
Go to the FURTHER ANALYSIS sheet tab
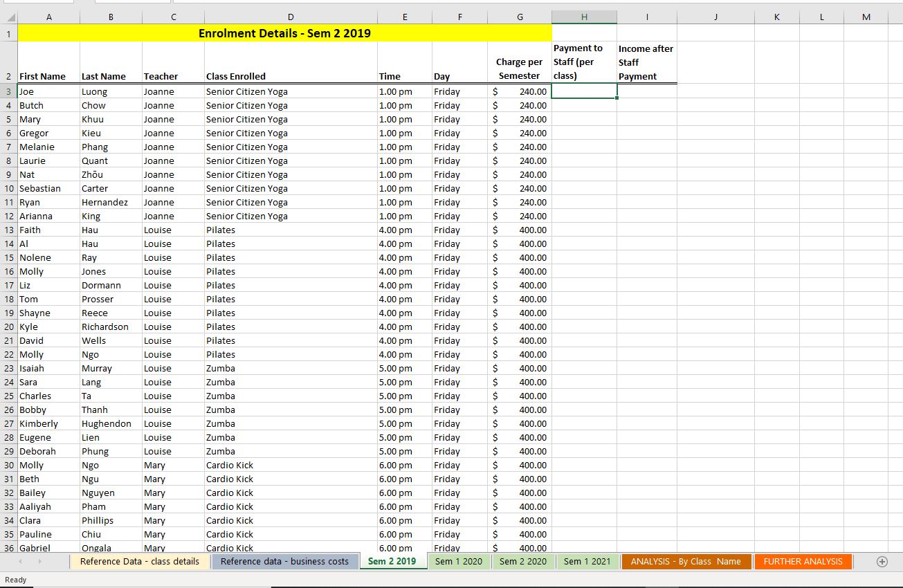pos(803,561)
